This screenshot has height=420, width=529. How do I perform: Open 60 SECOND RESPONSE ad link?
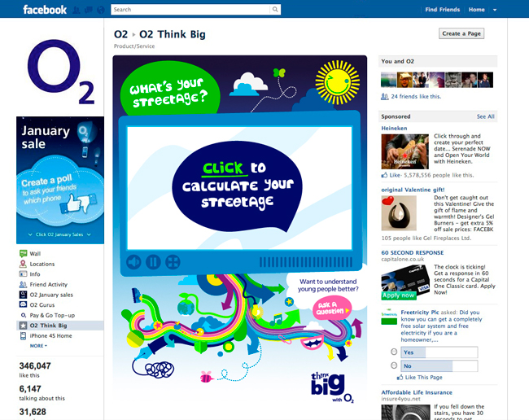click(x=413, y=252)
